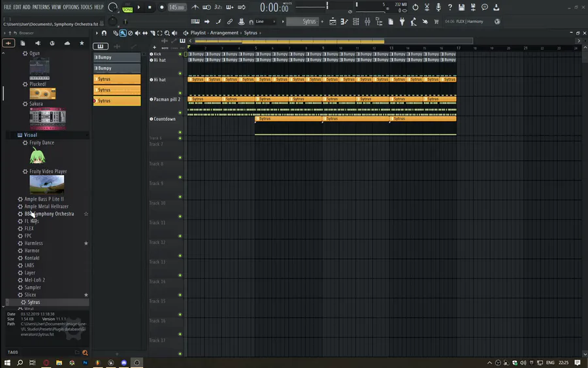
Task: Toggle the recording countdown icon
Action: coord(218,7)
